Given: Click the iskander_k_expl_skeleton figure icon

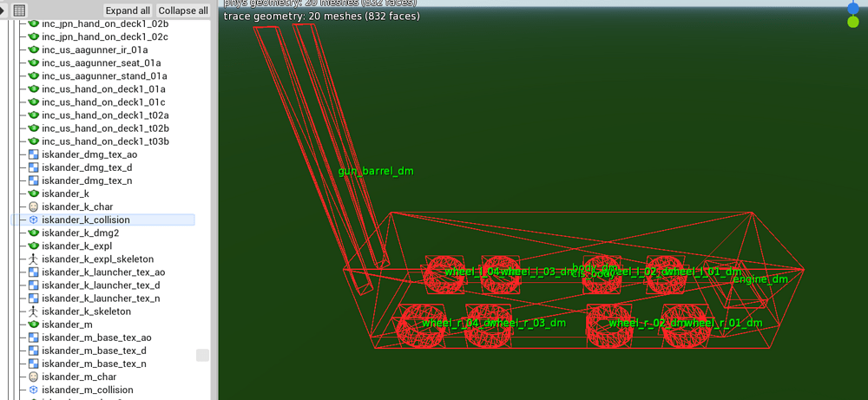Looking at the screenshot, I should pos(33,259).
